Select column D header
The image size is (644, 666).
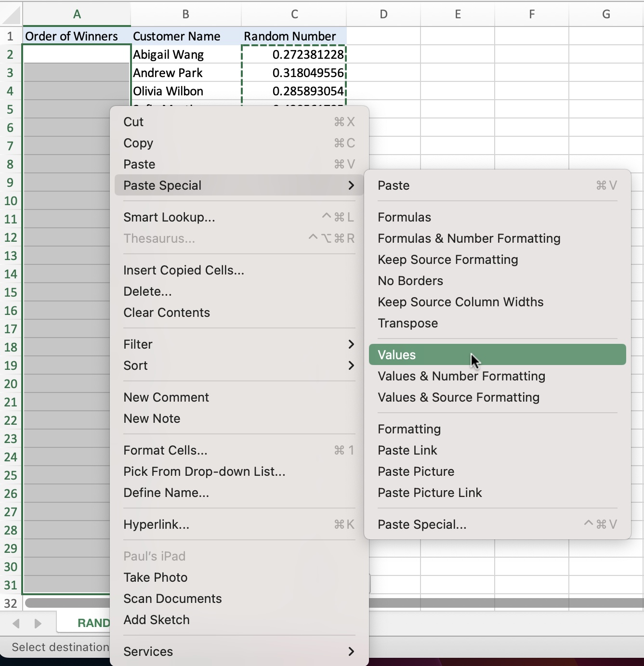click(x=383, y=14)
